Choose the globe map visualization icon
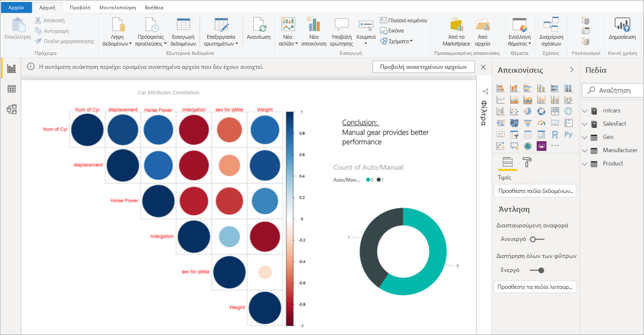 tap(568, 111)
